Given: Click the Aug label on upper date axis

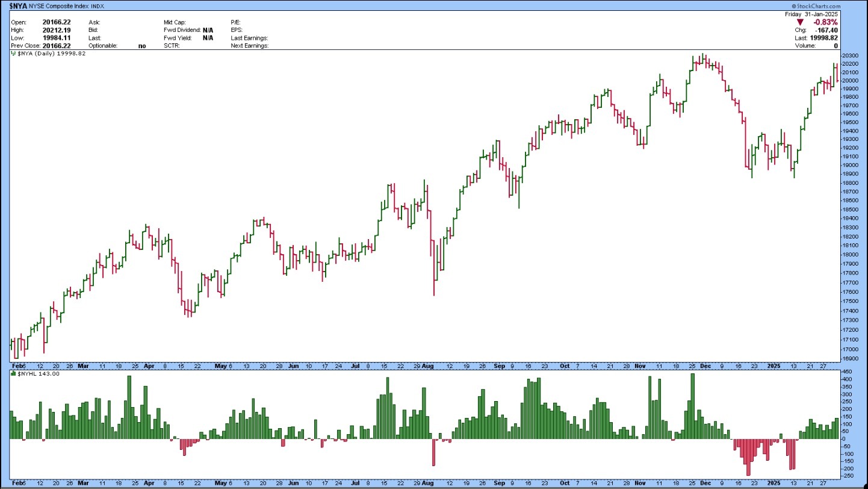Looking at the screenshot, I should pos(428,366).
